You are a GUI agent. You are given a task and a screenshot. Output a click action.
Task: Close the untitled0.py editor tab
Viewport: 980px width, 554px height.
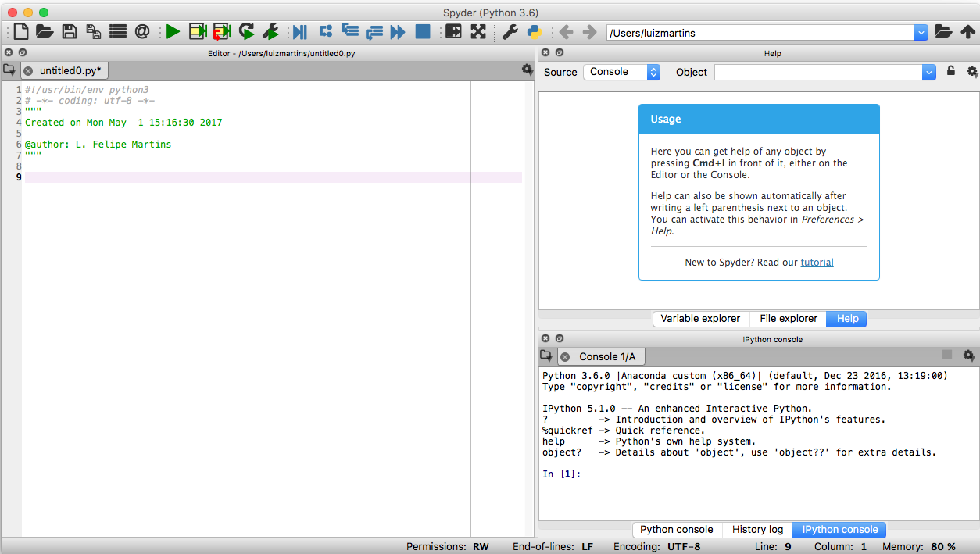pyautogui.click(x=28, y=71)
